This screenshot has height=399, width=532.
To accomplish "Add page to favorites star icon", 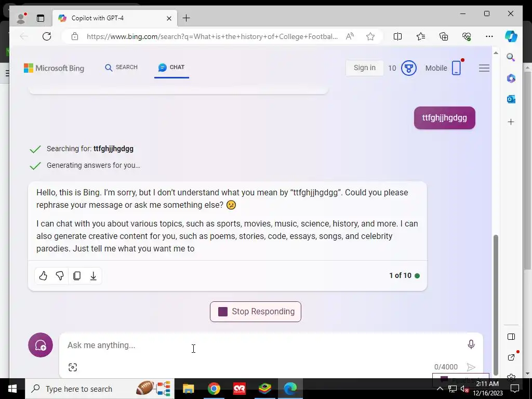I will point(370,36).
